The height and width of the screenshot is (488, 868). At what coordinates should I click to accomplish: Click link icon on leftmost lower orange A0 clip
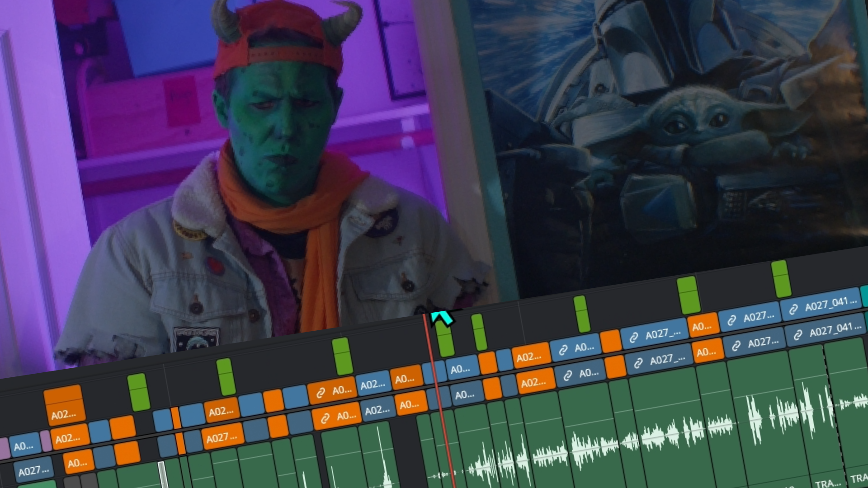[325, 419]
